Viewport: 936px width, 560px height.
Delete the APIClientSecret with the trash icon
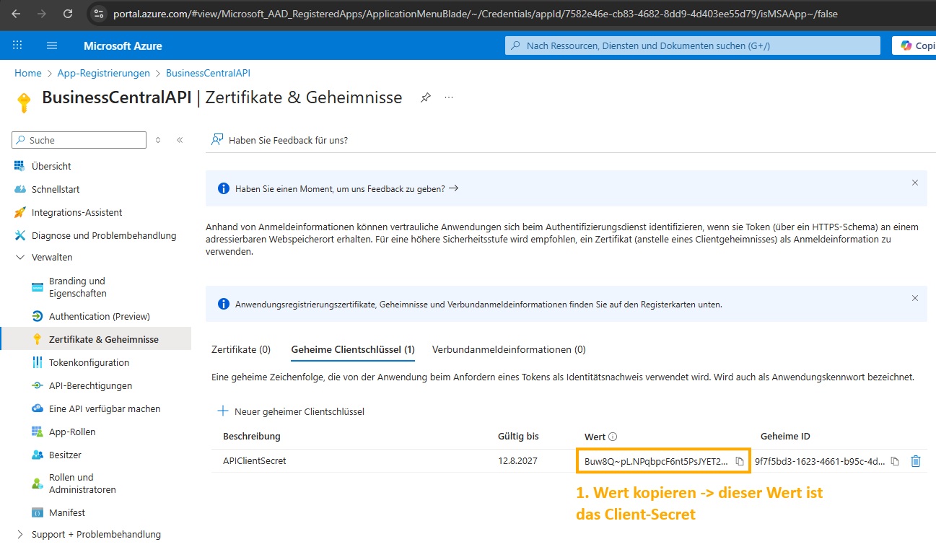[x=916, y=461]
